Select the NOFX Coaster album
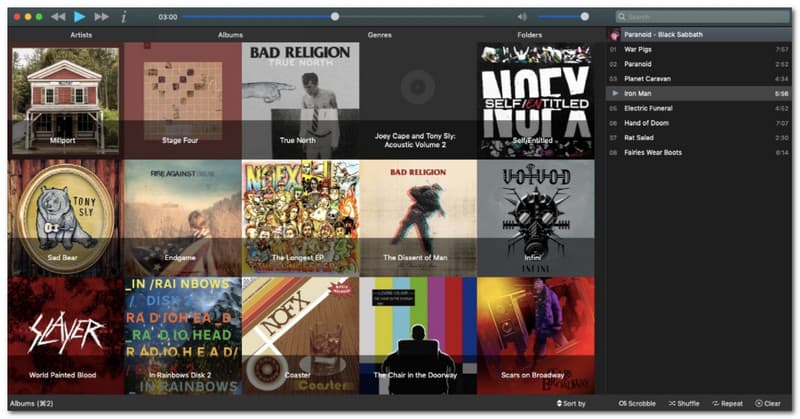The image size is (800, 419). (301, 336)
